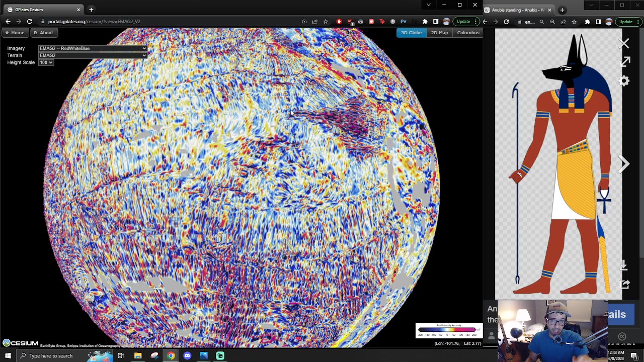Zoom in magnifier icon in Anubis window
Viewport: 644px width, 362px height.
click(552, 22)
